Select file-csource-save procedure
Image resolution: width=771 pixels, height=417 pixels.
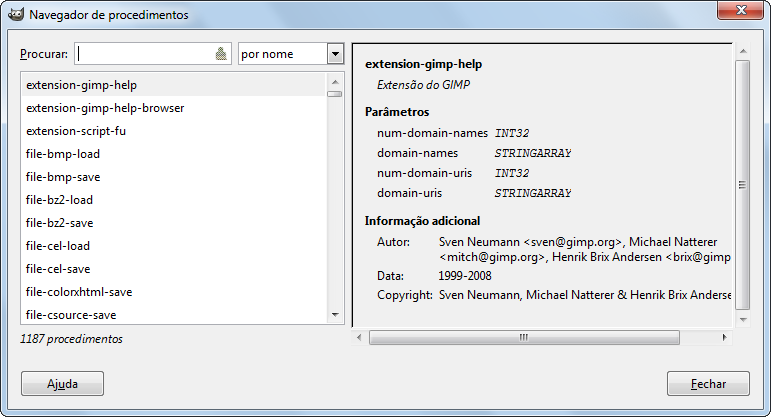(73, 315)
